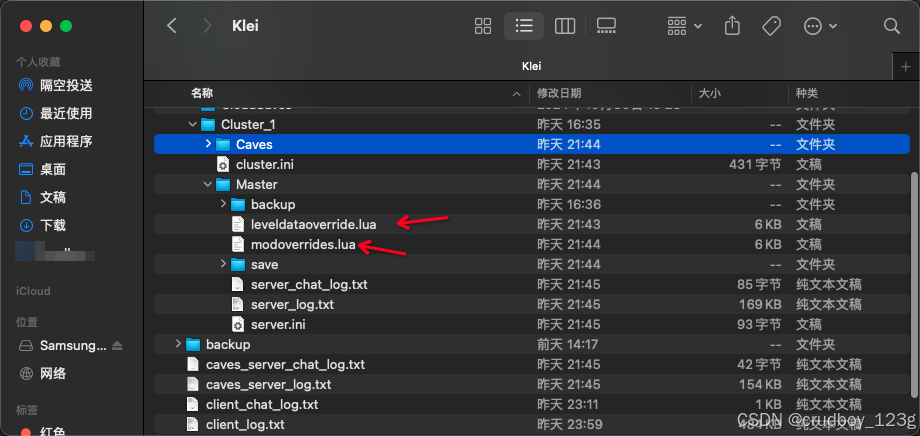Screen dimensions: 920x436
Task: Go back with the back arrow
Action: [x=171, y=25]
